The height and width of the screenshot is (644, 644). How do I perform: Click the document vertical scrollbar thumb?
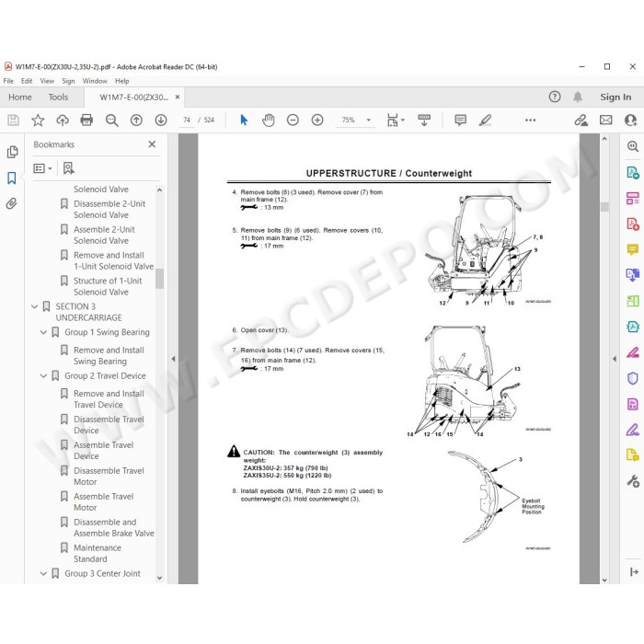pyautogui.click(x=604, y=207)
